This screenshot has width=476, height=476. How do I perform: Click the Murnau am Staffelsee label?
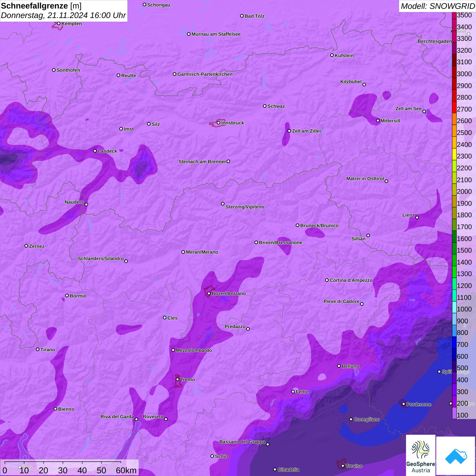coord(216,34)
